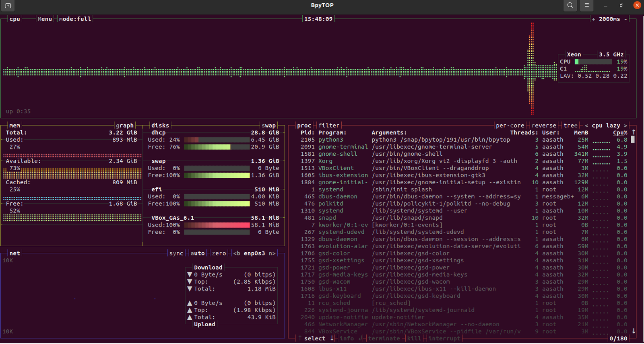Select the gnome-shell process row
Screen dimensions: 644x344
(464, 154)
